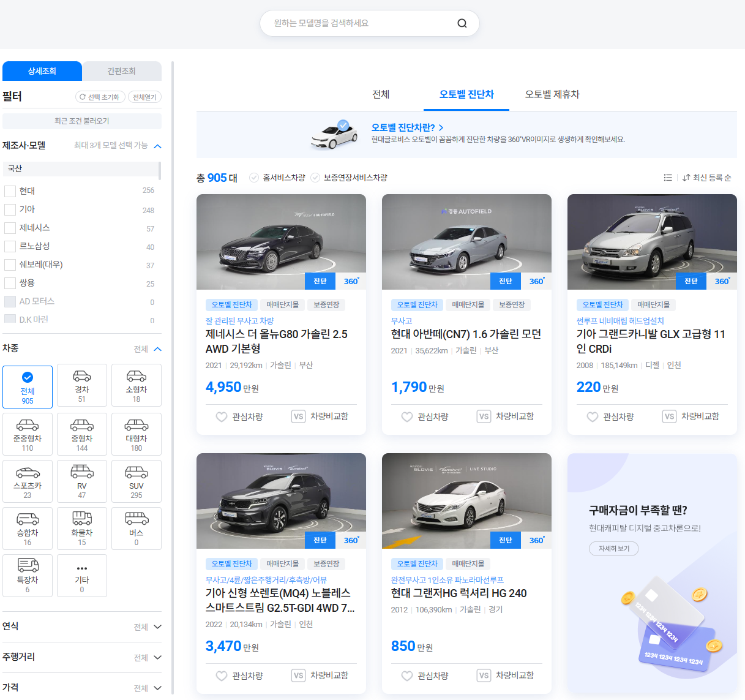Click 차량비교함 under 그랜저HG
The width and height of the screenshot is (745, 700).
tap(506, 676)
